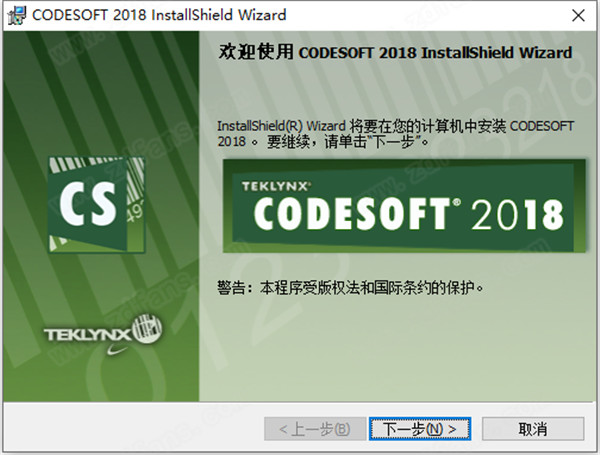Click the 下一步(N) > button
This screenshot has height=455, width=600.
(420, 429)
